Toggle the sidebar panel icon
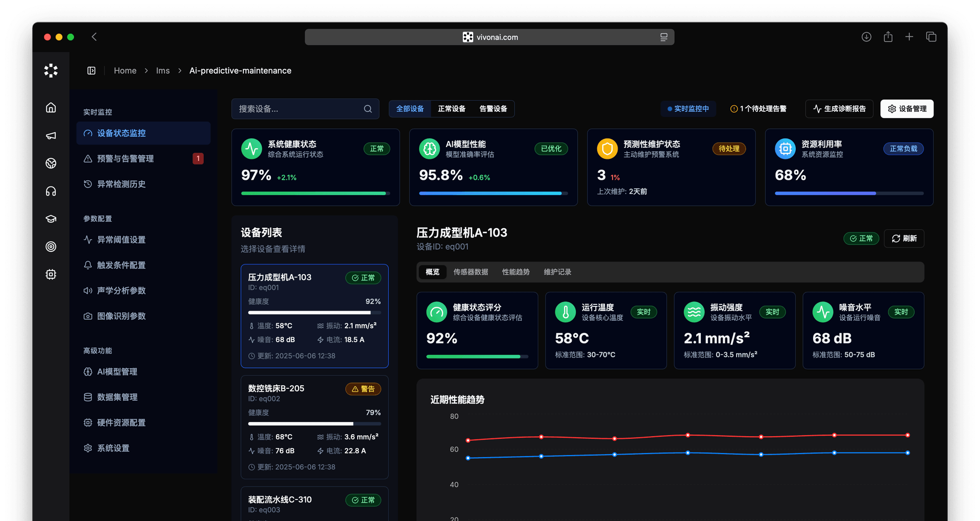 tap(91, 70)
